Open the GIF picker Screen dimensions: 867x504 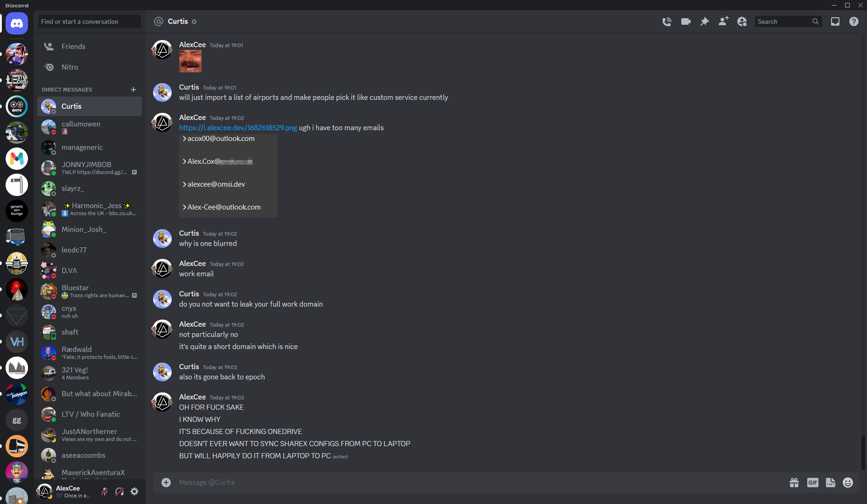812,483
